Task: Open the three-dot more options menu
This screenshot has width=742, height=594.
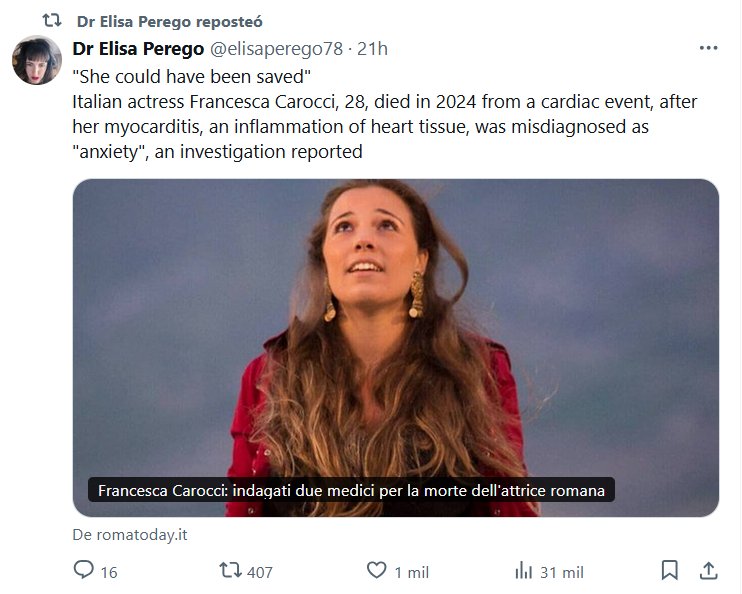Action: [708, 48]
